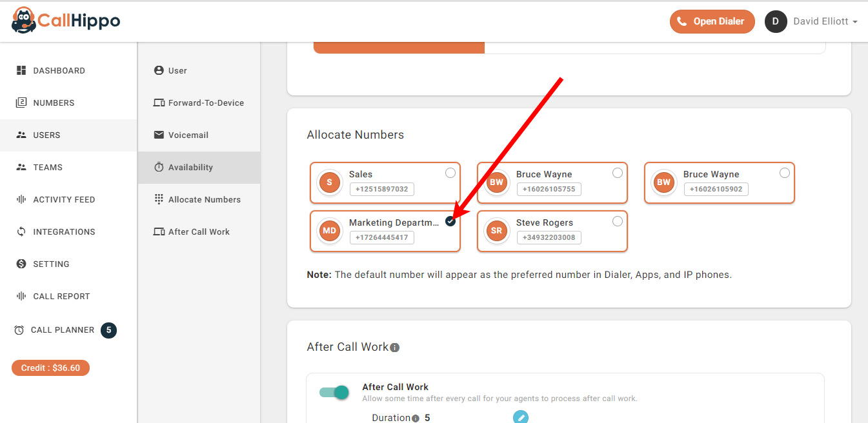Click the After Call Work info icon

pos(395,348)
